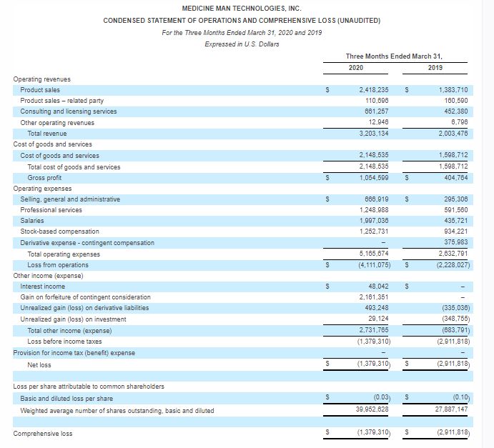Select 2020 Interest income value 48,042
The width and height of the screenshot is (494, 448).
click(377, 286)
